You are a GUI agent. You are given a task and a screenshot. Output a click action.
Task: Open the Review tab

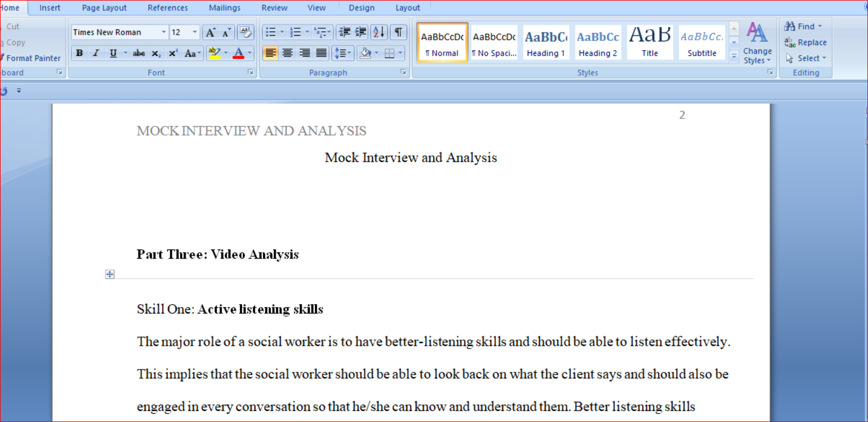tap(275, 8)
